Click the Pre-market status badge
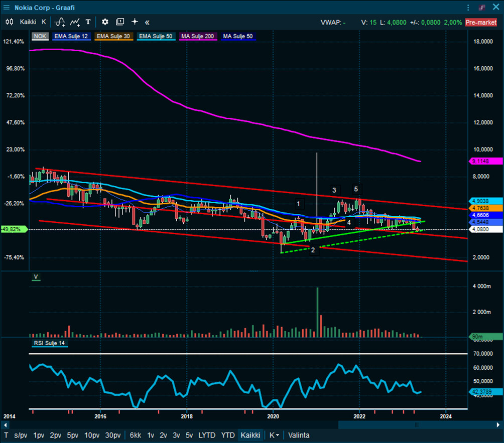Viewport: 504px width, 443px height. 481,22
